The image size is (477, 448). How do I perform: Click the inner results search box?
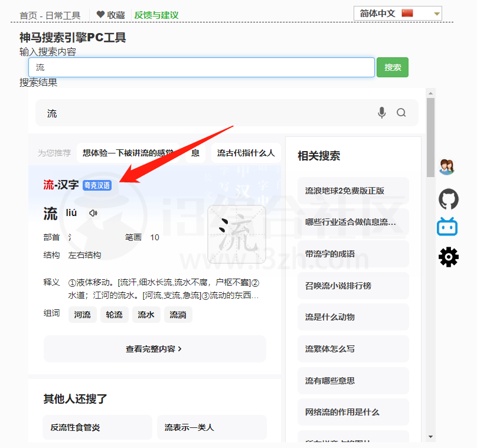227,113
